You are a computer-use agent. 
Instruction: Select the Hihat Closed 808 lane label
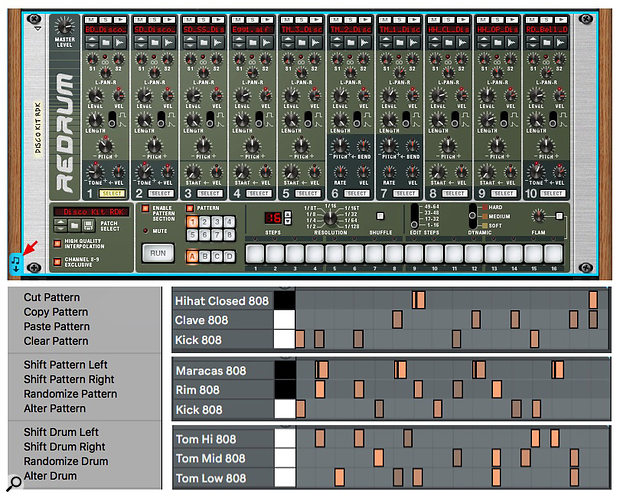pyautogui.click(x=222, y=301)
